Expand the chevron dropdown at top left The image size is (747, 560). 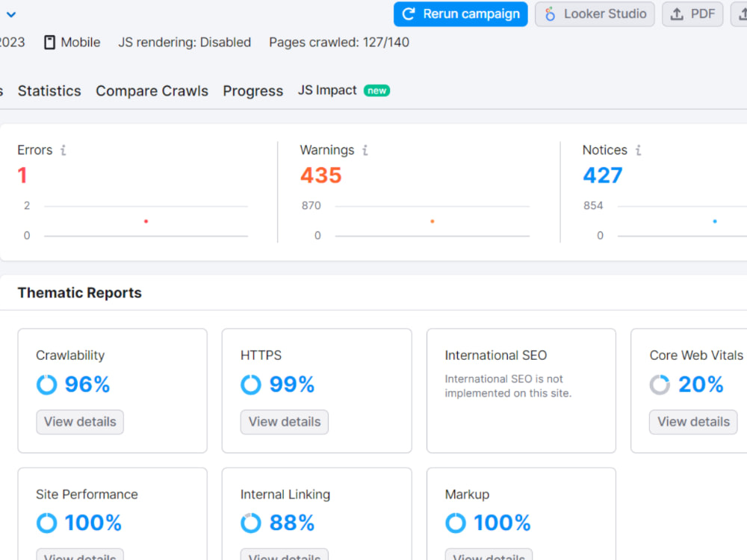click(x=11, y=15)
